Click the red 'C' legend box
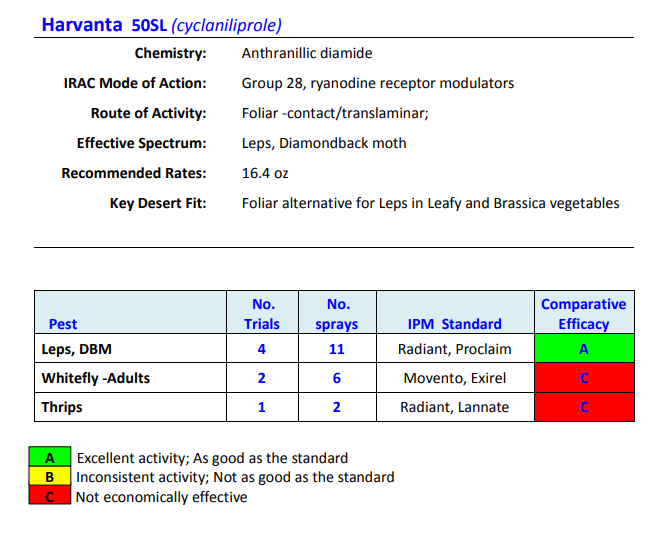666x540 pixels. coord(50,495)
